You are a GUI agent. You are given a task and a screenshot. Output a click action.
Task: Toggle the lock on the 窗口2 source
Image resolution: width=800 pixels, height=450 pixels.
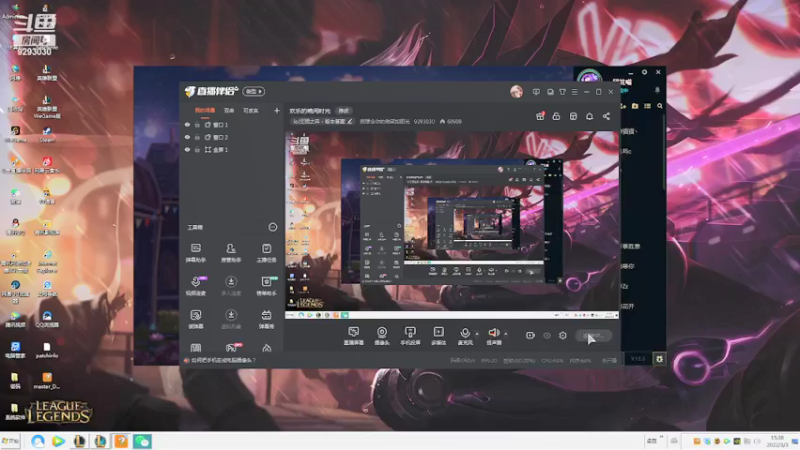click(197, 137)
